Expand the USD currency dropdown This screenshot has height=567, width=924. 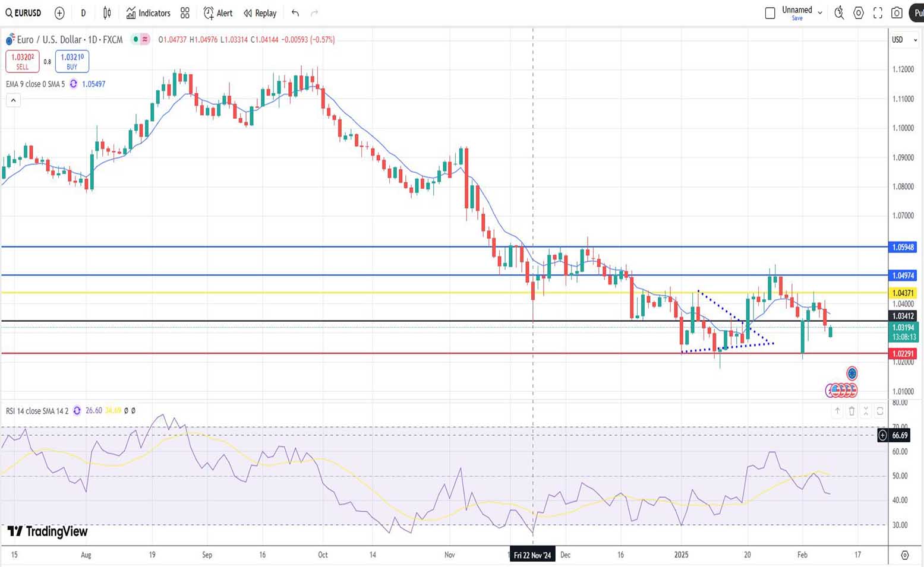tap(904, 40)
